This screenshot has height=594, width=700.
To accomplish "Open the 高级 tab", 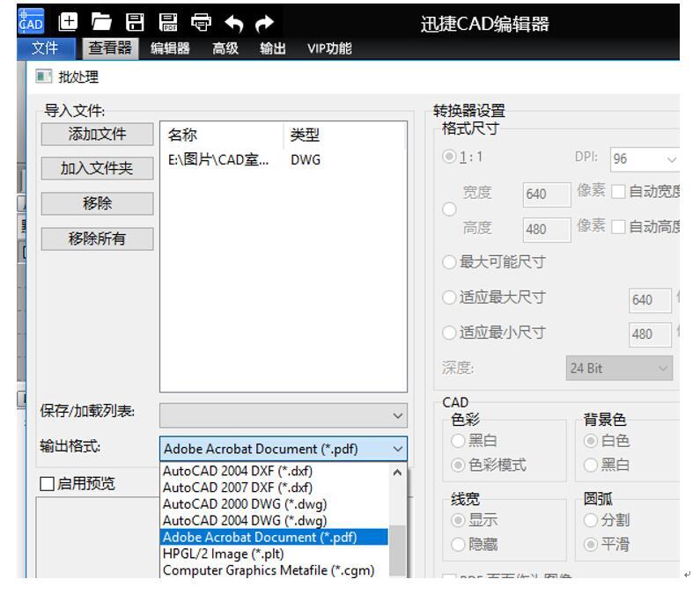I will coord(225,48).
